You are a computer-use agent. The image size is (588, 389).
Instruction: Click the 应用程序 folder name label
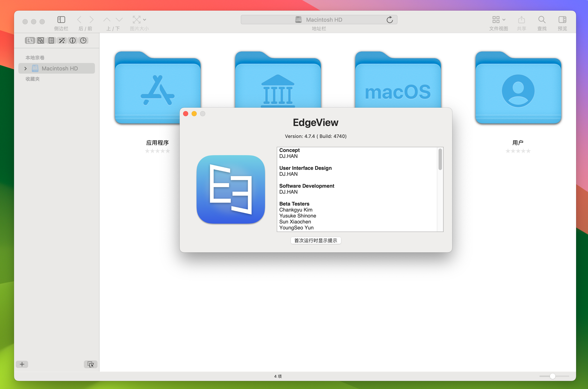(x=157, y=143)
